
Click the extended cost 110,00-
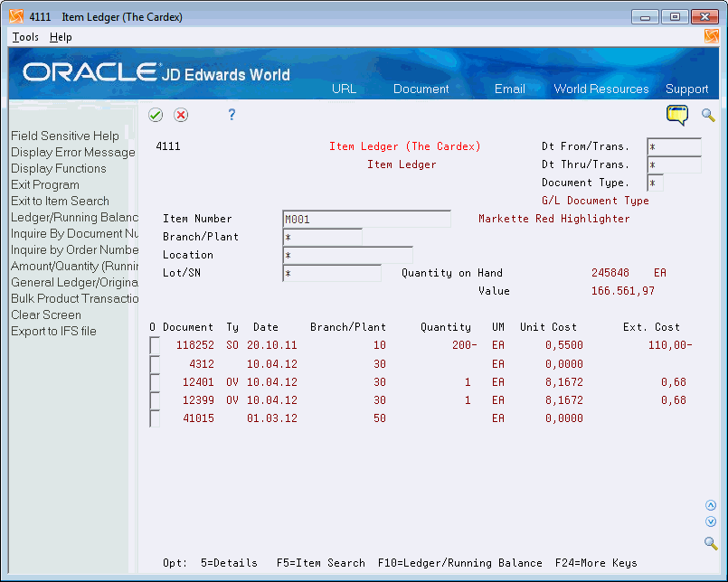point(670,345)
